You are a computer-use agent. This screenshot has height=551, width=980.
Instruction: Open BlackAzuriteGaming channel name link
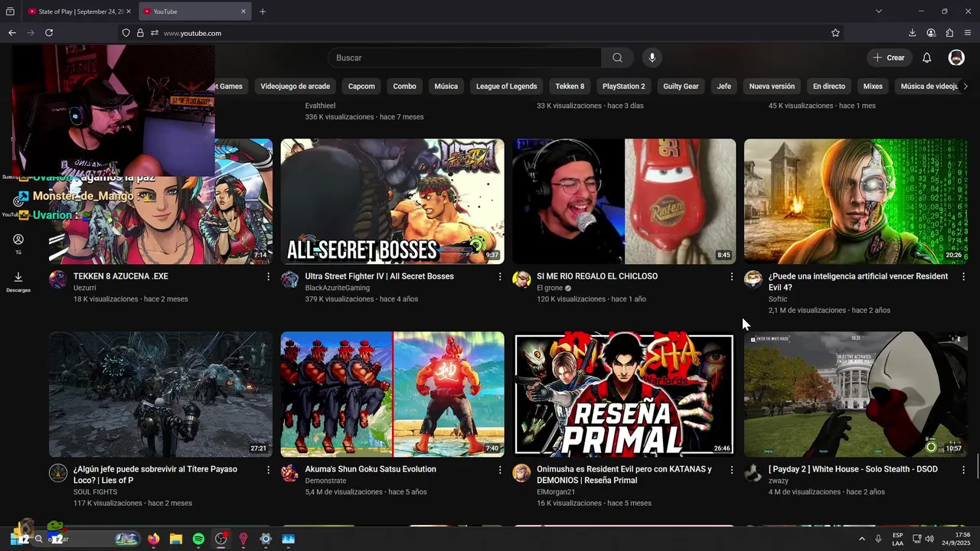point(337,288)
